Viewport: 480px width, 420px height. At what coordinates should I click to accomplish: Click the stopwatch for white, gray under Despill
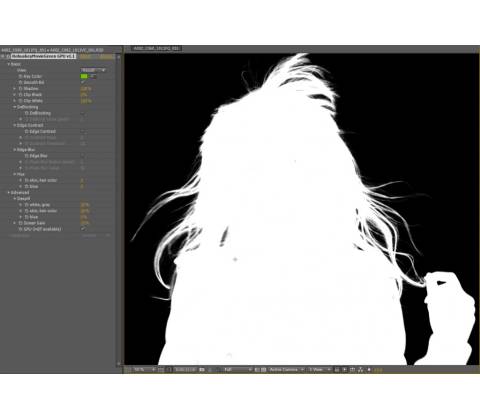[x=26, y=205]
